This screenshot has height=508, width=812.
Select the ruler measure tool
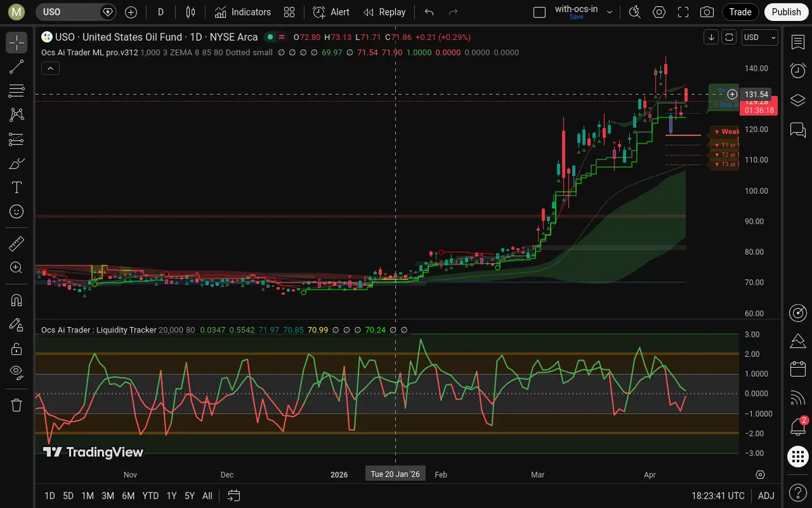coord(17,244)
